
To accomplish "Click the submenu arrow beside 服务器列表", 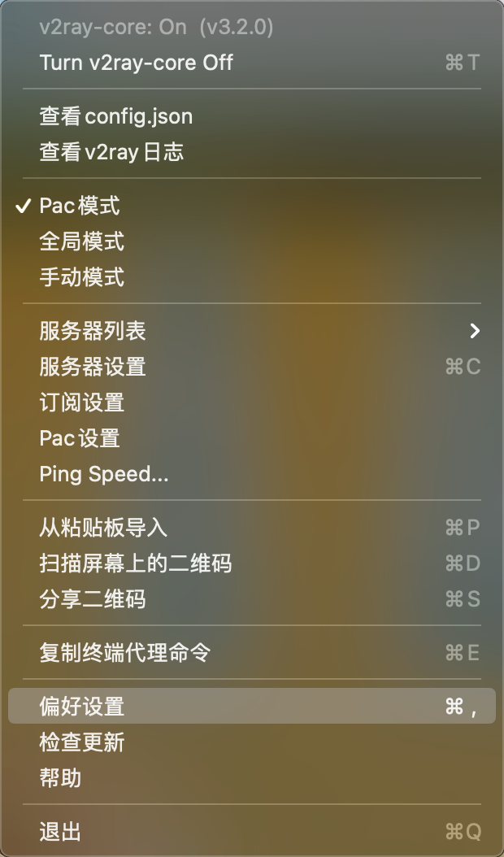I will 474,331.
